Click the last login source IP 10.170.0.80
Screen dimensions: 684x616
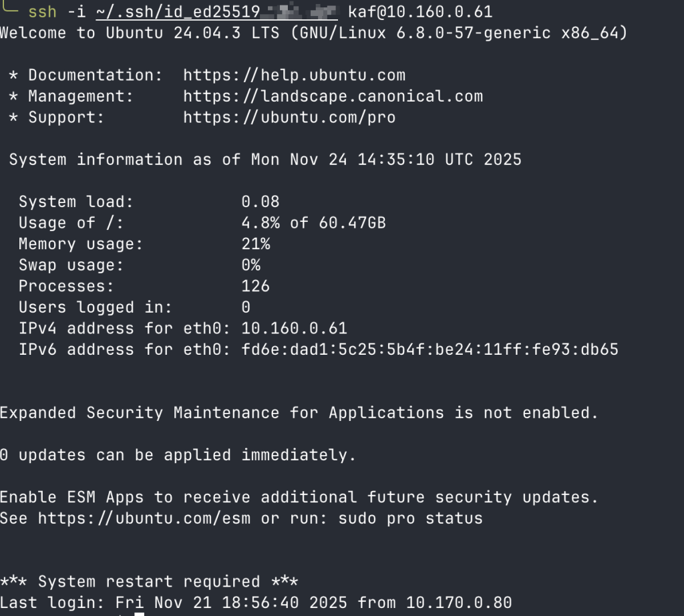point(459,603)
